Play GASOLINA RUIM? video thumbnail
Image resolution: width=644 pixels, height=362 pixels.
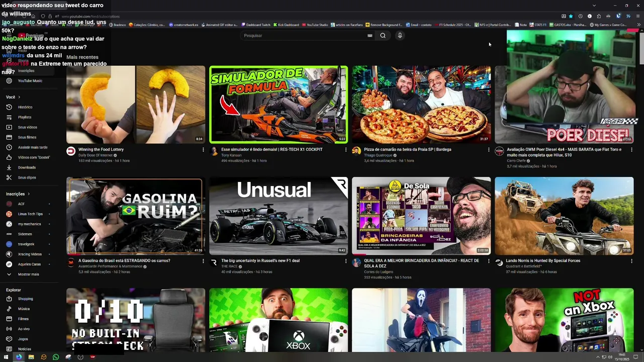click(136, 216)
